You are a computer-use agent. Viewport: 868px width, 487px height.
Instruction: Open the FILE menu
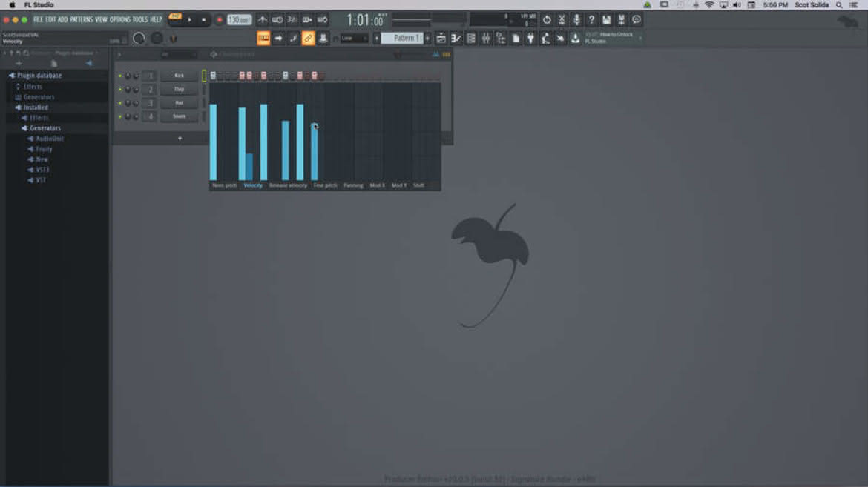point(38,19)
